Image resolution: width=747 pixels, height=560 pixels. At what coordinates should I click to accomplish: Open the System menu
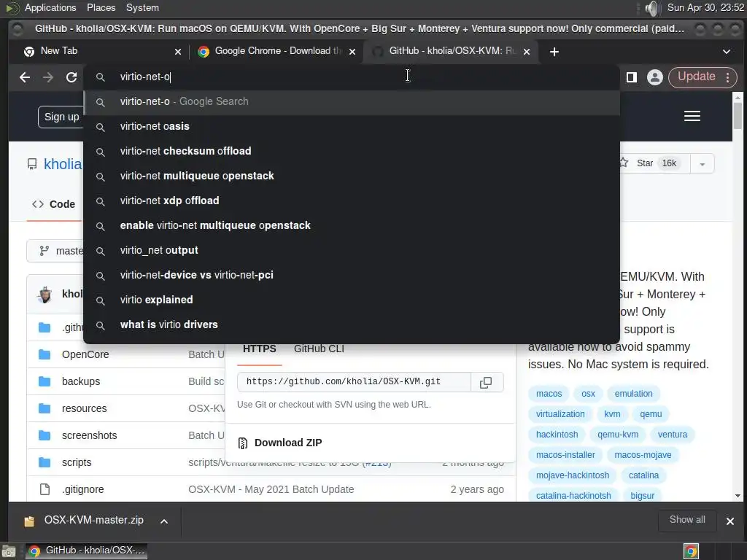(x=142, y=7)
